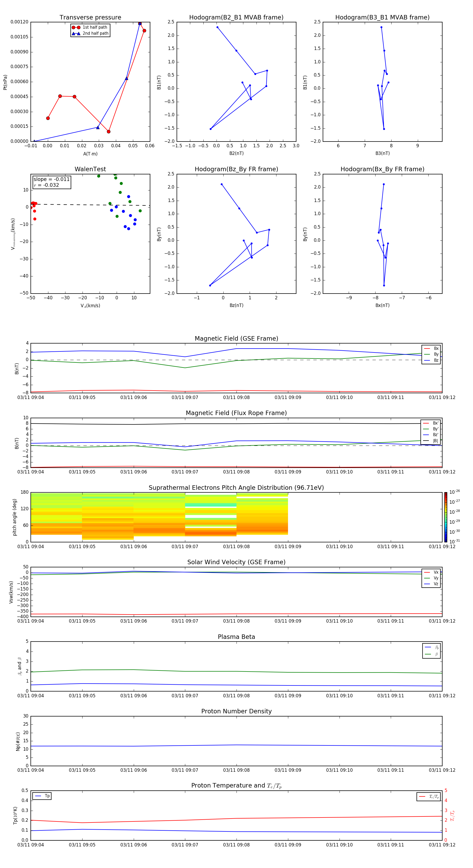The image size is (473, 868).
Task: Click the 'Bz(nT)' x-axis label
Action: [236, 305]
